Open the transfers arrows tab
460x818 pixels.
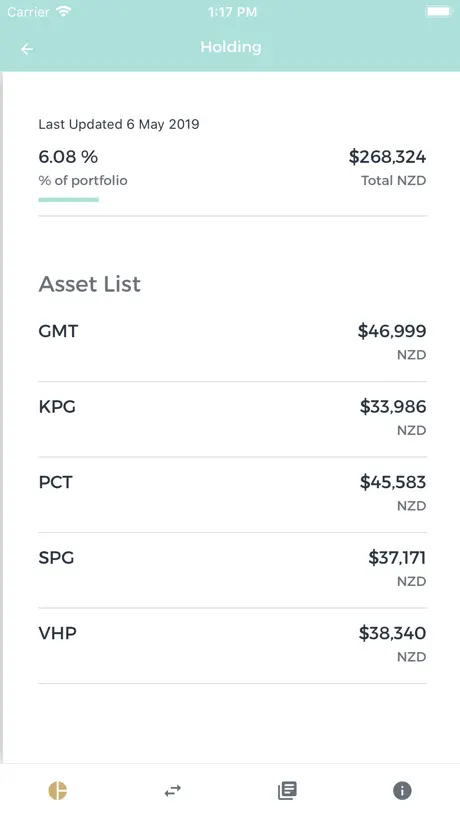(x=173, y=791)
